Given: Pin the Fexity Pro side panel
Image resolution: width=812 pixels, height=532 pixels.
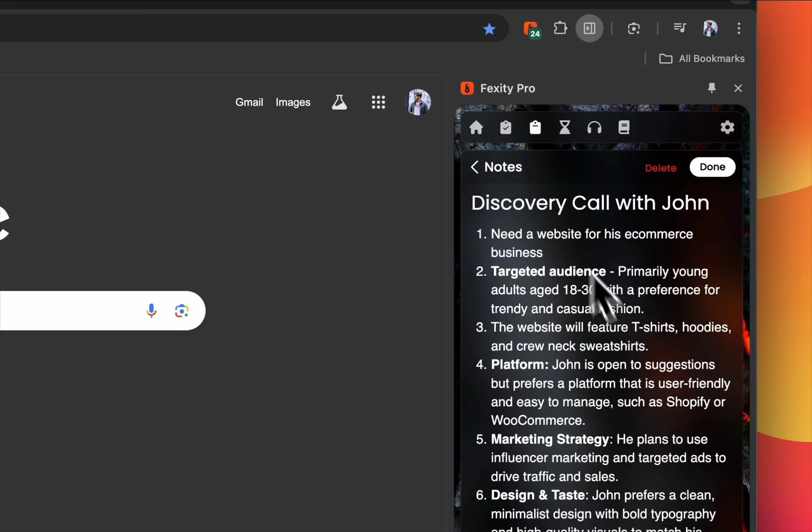Looking at the screenshot, I should 712,88.
